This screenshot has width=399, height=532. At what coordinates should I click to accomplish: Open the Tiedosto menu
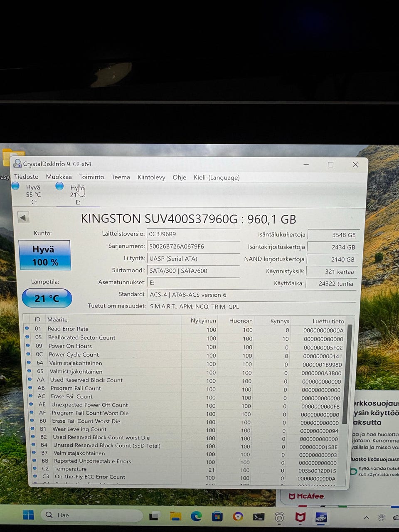click(x=26, y=177)
